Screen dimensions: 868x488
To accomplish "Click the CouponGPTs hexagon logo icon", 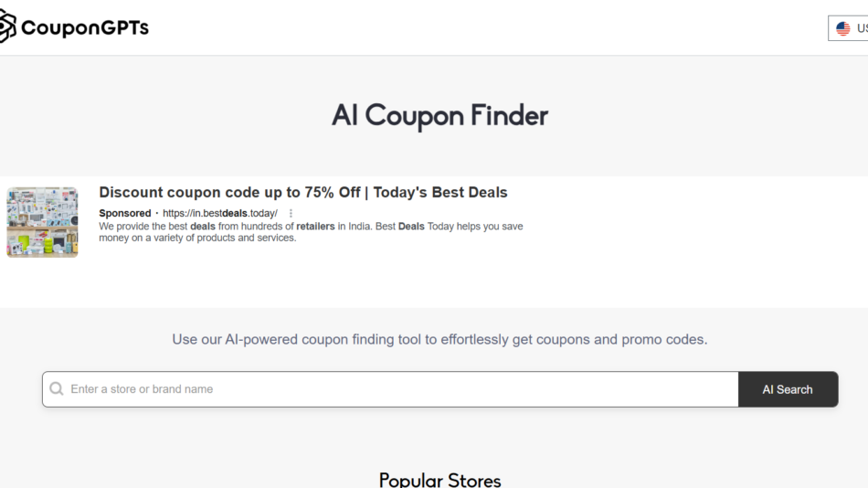I will pos(7,27).
